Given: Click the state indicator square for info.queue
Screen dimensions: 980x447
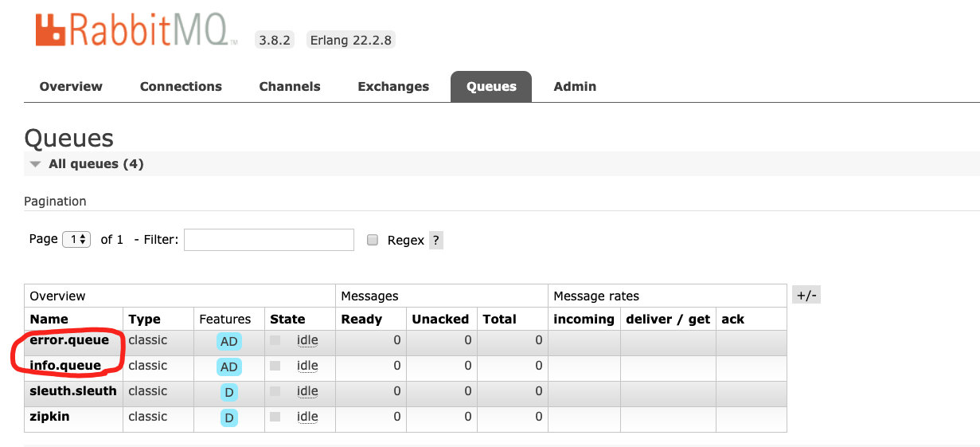Looking at the screenshot, I should pyautogui.click(x=275, y=366).
